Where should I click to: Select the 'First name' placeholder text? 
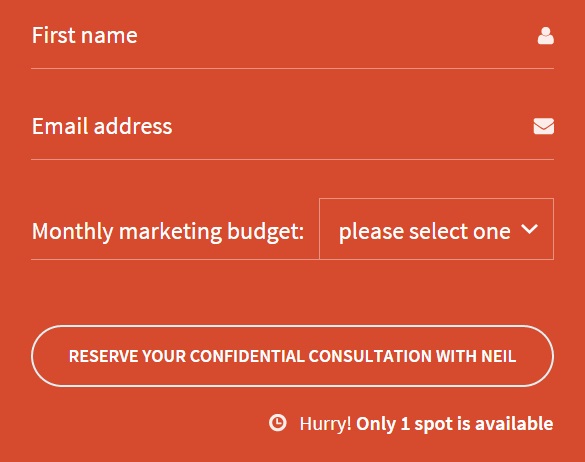pyautogui.click(x=85, y=35)
